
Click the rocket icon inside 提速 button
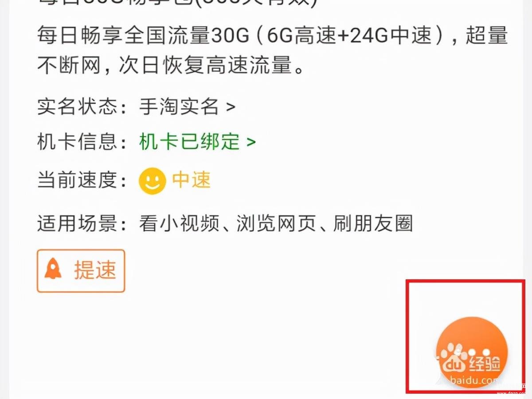[53, 270]
